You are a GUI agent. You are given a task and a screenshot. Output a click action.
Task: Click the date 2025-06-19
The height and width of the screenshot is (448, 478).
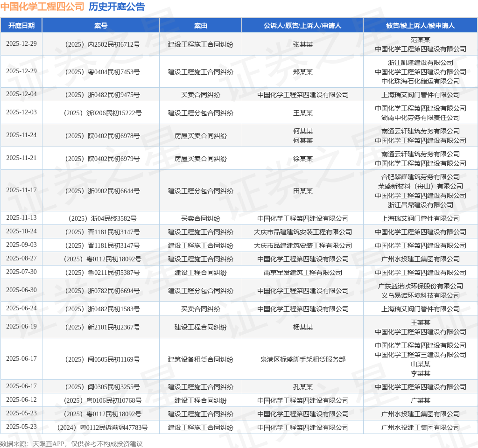pyautogui.click(x=21, y=326)
